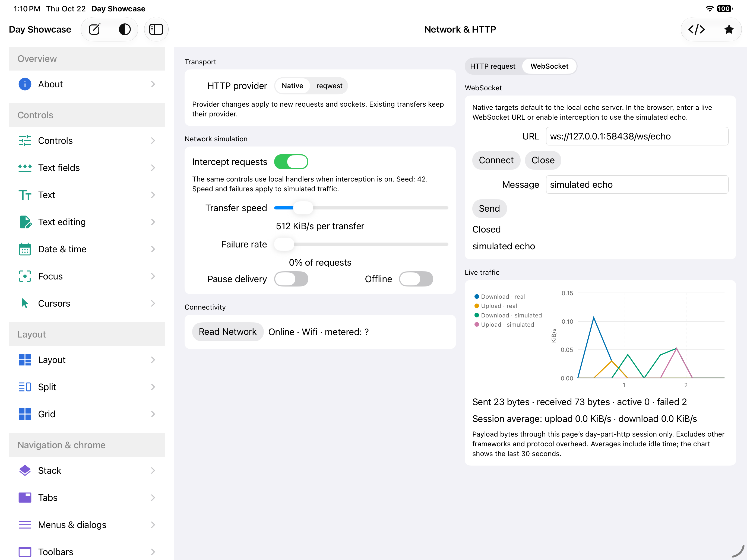Click the Layout tiles icon

click(x=25, y=360)
